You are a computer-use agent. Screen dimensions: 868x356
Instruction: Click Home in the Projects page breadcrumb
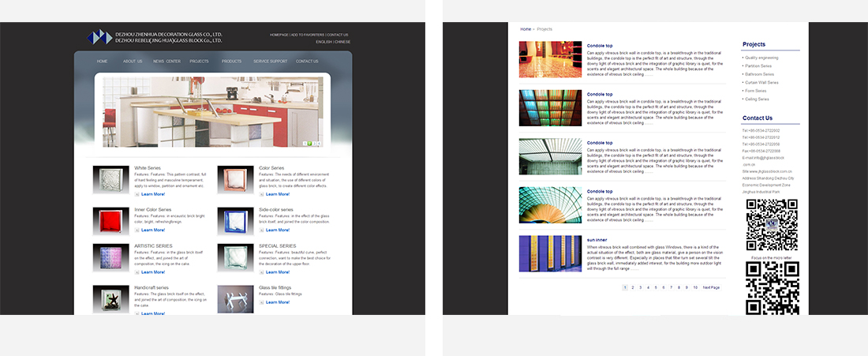point(526,28)
